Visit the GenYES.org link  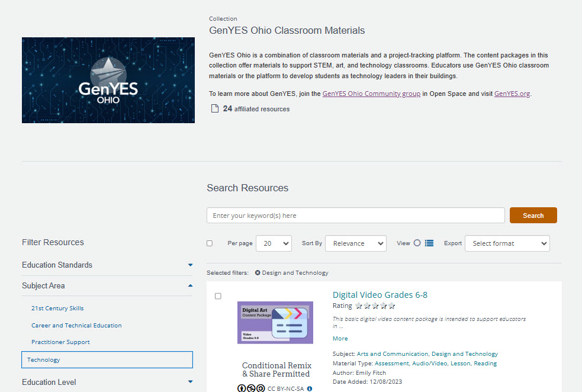click(512, 94)
